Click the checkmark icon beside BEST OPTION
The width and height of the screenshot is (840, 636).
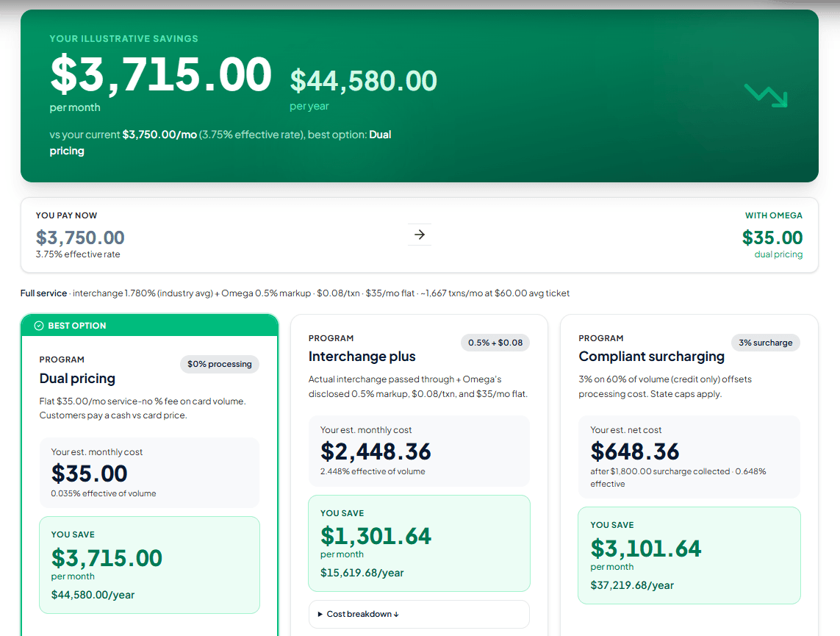coord(39,325)
